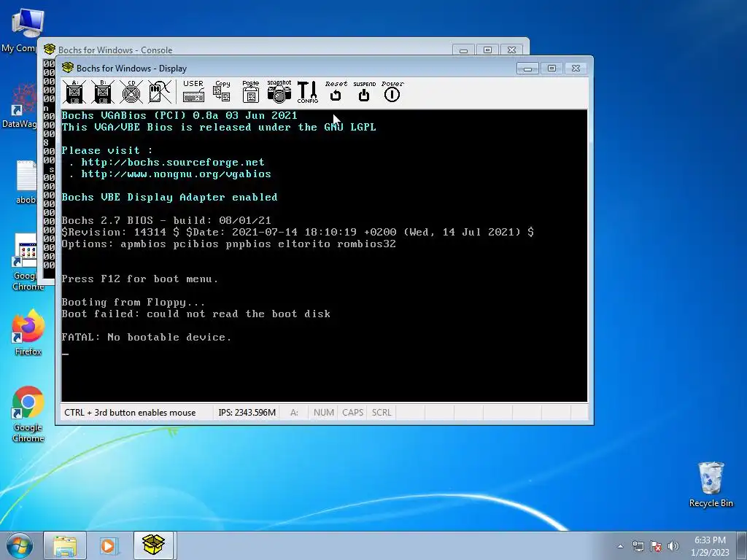Click the Power toolbar button

click(392, 91)
